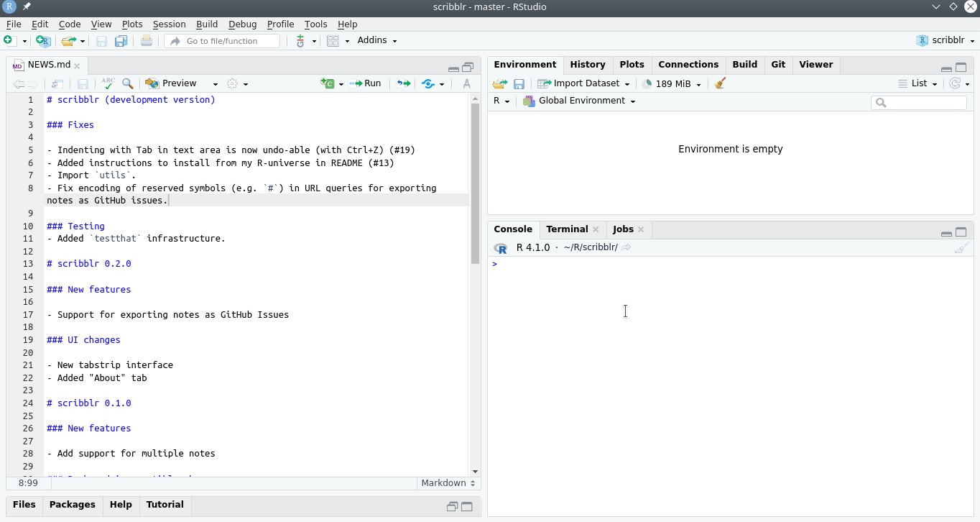Change file type with Markdown status dropdown
Viewport: 980px width, 522px height.
coord(448,483)
